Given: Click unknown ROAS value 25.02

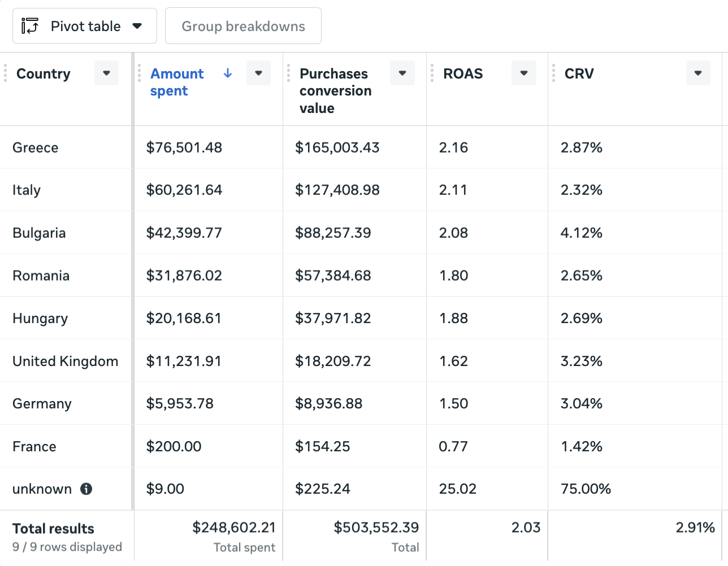Looking at the screenshot, I should 458,489.
